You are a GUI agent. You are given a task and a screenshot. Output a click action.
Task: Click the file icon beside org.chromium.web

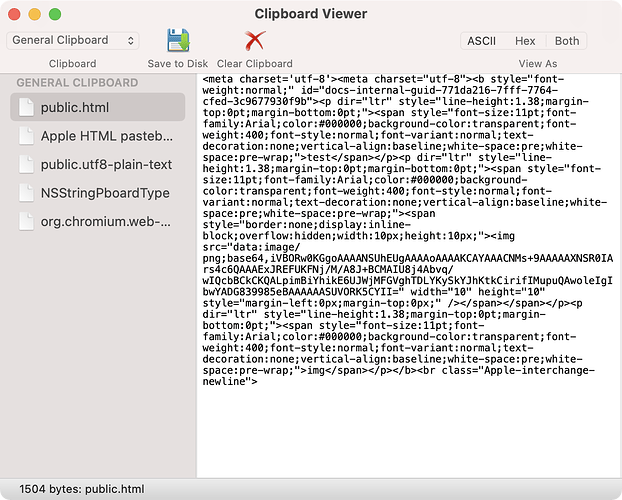[26, 221]
